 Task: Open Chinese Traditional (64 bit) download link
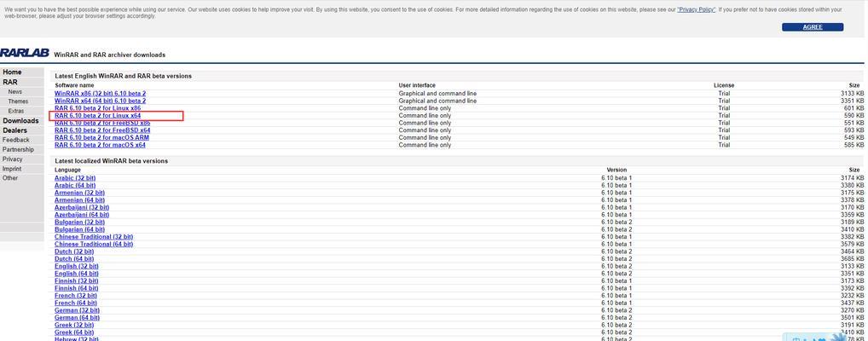[x=94, y=244]
